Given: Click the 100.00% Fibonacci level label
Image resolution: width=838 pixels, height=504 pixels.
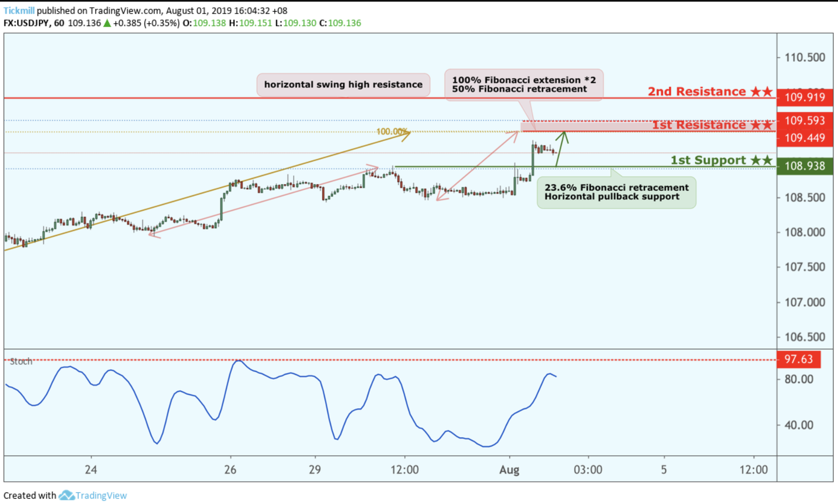Looking at the screenshot, I should (392, 132).
